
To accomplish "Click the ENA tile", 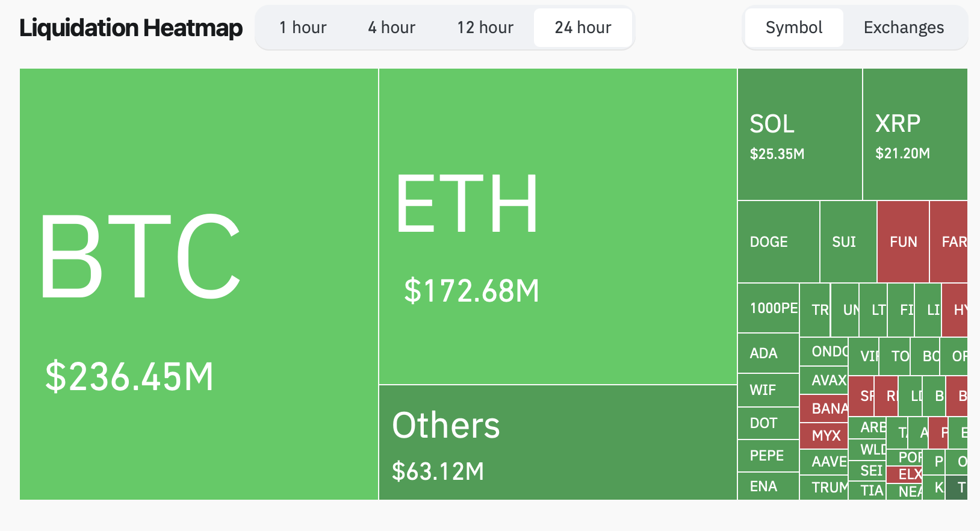I will (x=768, y=486).
